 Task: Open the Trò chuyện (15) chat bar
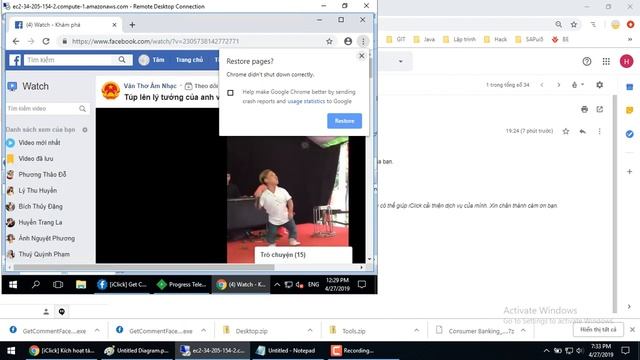pyautogui.click(x=303, y=255)
